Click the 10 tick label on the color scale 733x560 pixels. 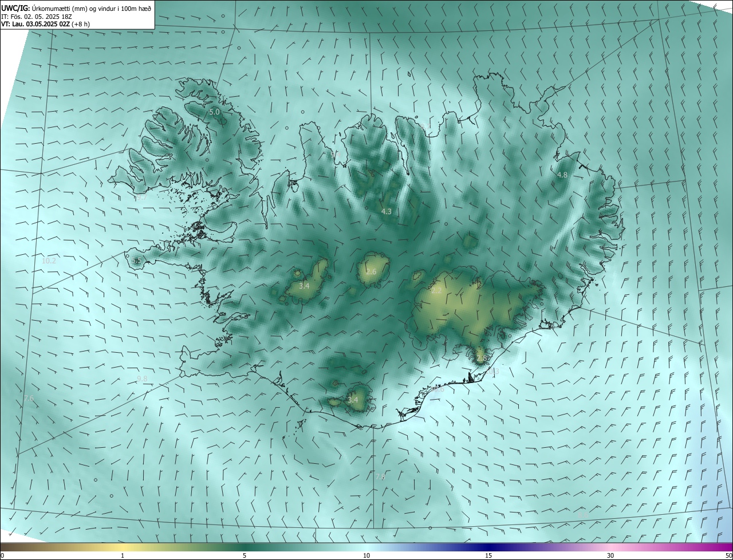click(x=366, y=555)
